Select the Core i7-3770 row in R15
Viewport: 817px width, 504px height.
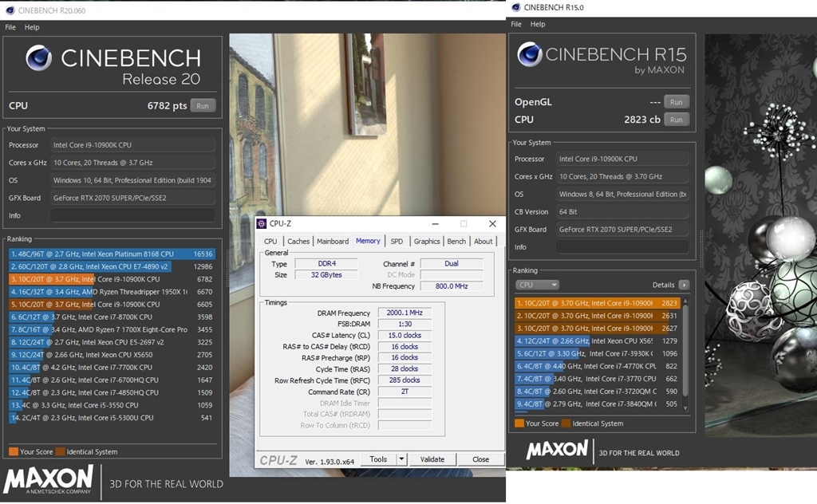pyautogui.click(x=597, y=379)
